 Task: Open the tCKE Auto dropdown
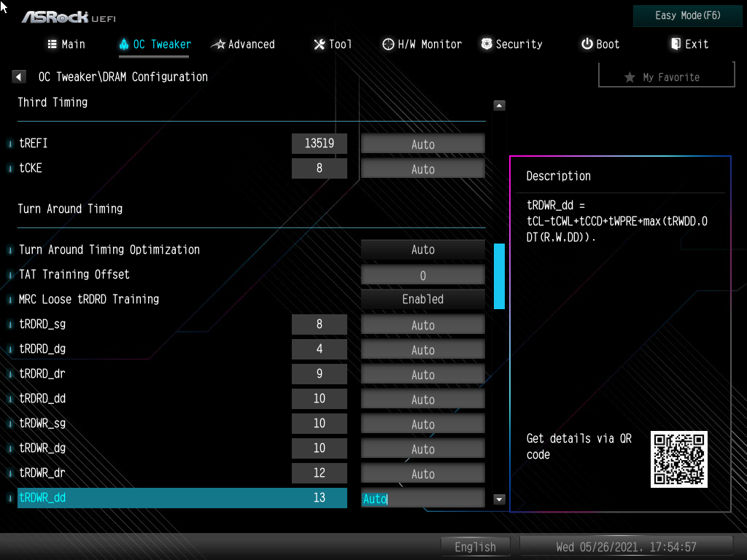422,168
